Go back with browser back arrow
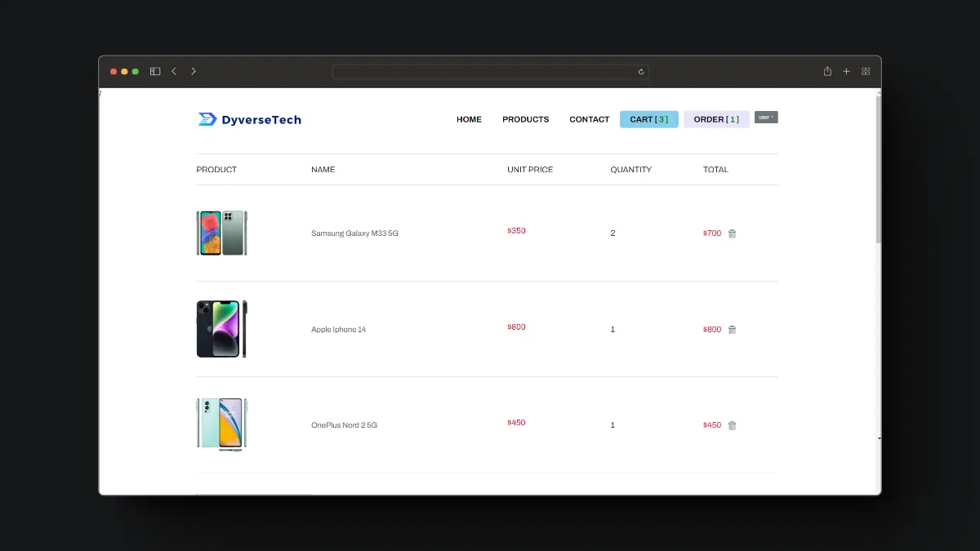This screenshot has width=980, height=551. coord(174,71)
